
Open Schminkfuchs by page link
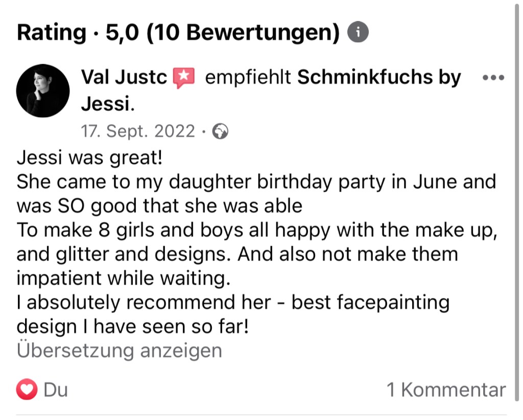pos(379,78)
